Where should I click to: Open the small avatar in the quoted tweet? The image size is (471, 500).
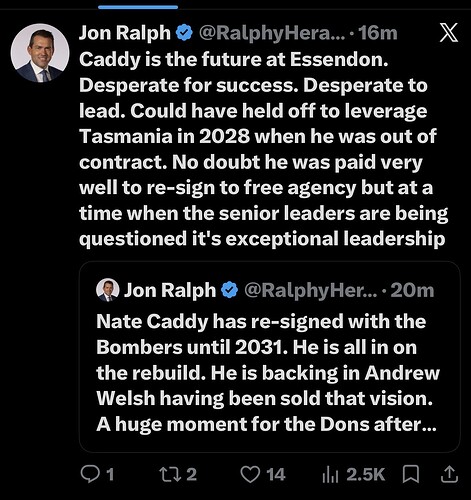108,290
